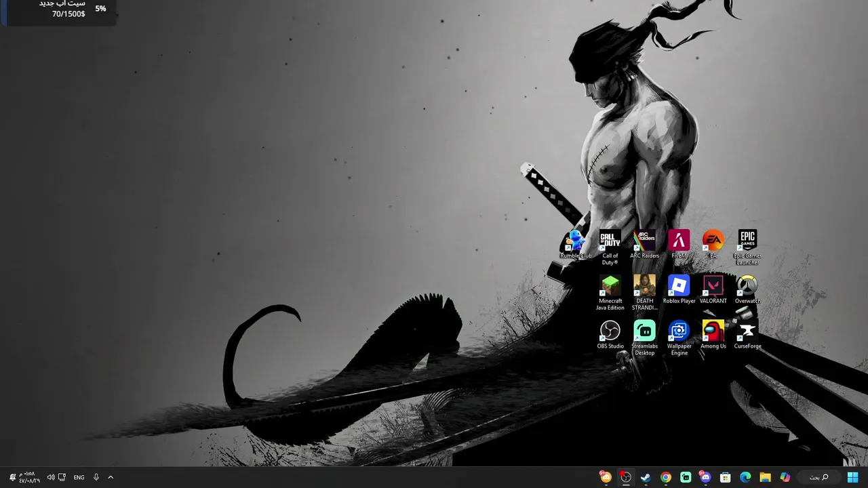Open File Explorer from the taskbar
The image size is (868, 488).
click(765, 477)
